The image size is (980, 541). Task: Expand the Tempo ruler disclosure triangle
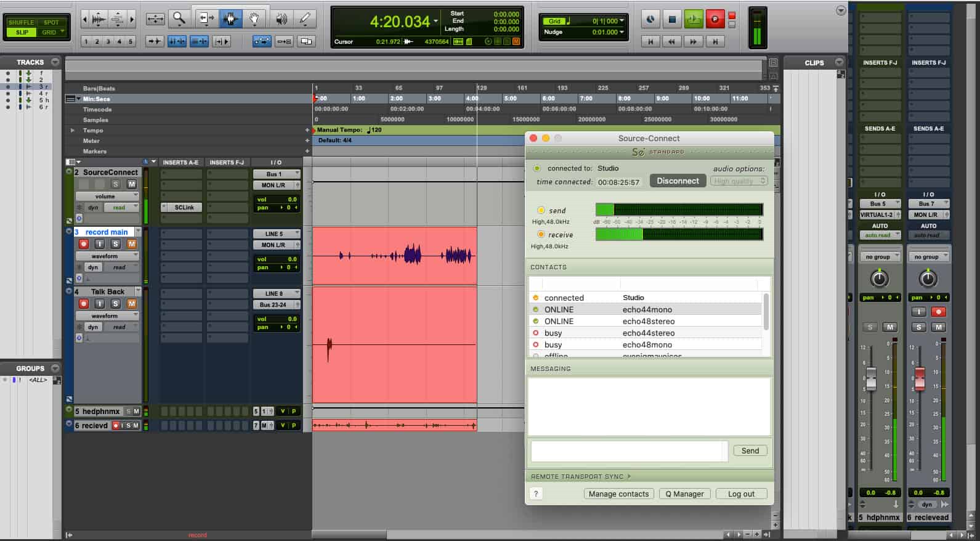tap(73, 131)
